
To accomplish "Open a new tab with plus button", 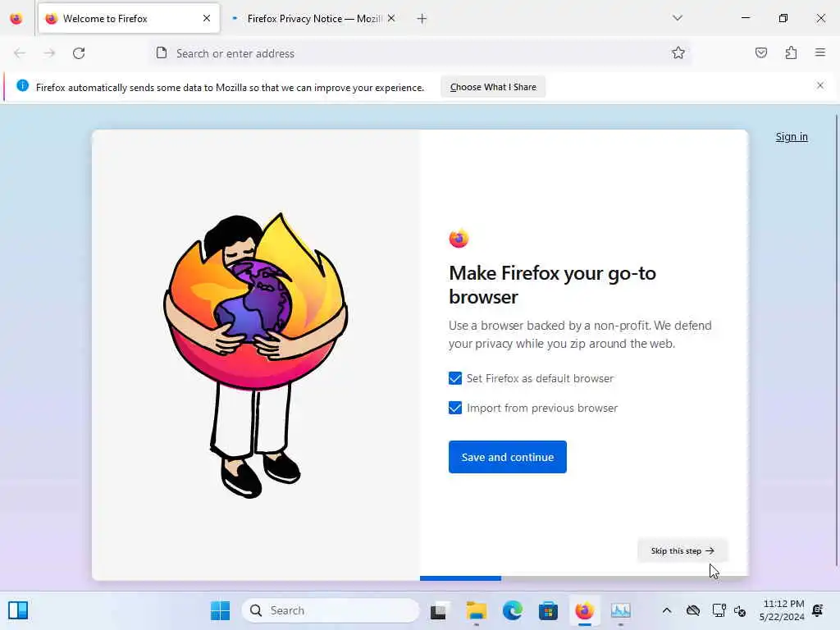I will click(x=422, y=19).
